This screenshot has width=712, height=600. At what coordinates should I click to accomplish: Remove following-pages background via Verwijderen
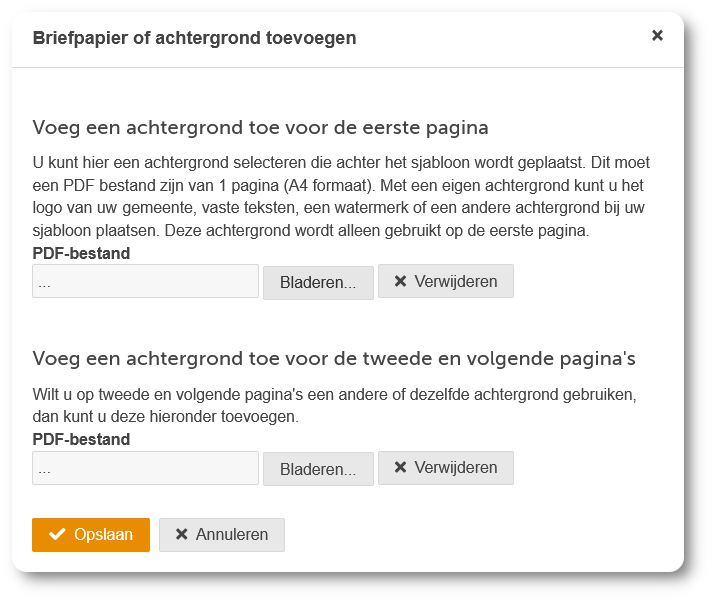point(446,468)
